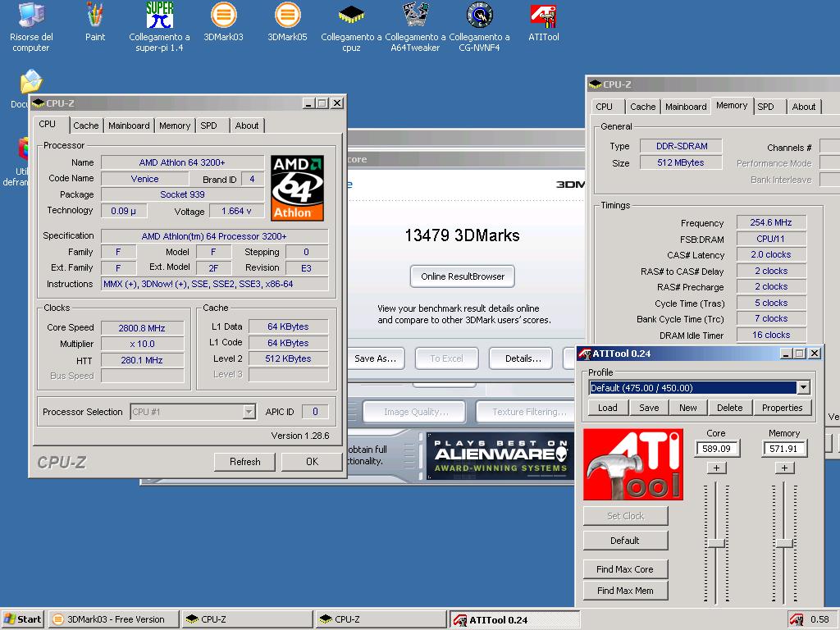Delete the selected ATITool profile
The height and width of the screenshot is (630, 840).
[729, 408]
